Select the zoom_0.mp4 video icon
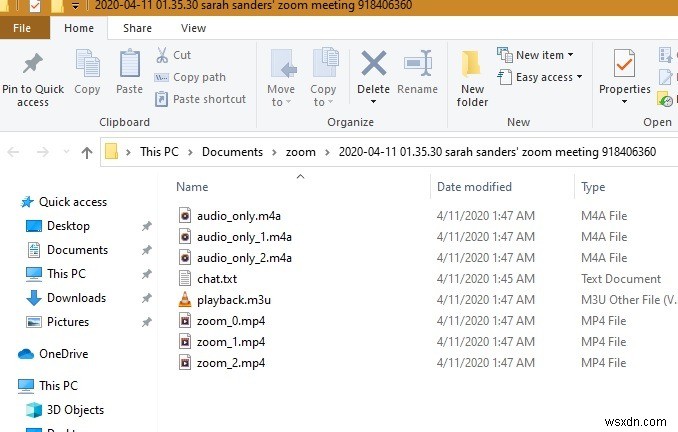 pyautogui.click(x=185, y=321)
